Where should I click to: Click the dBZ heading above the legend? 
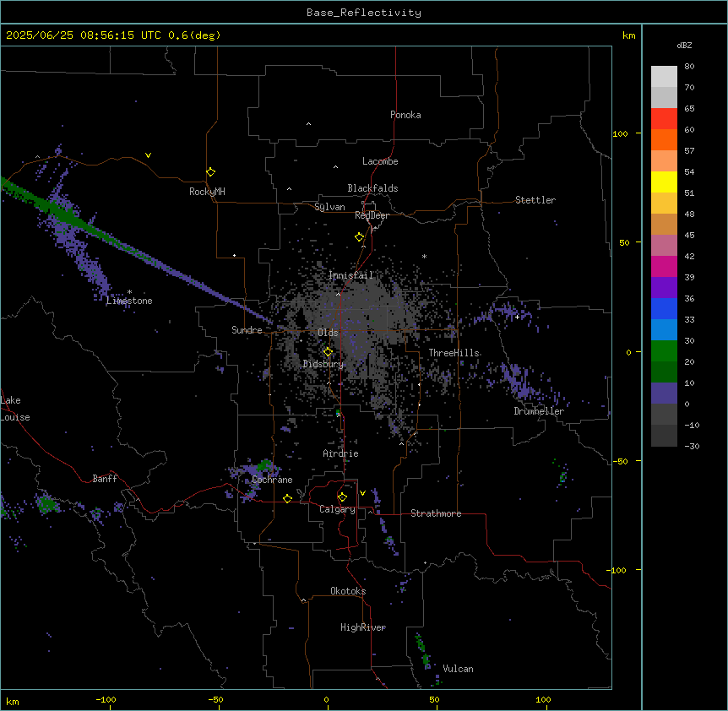click(684, 45)
